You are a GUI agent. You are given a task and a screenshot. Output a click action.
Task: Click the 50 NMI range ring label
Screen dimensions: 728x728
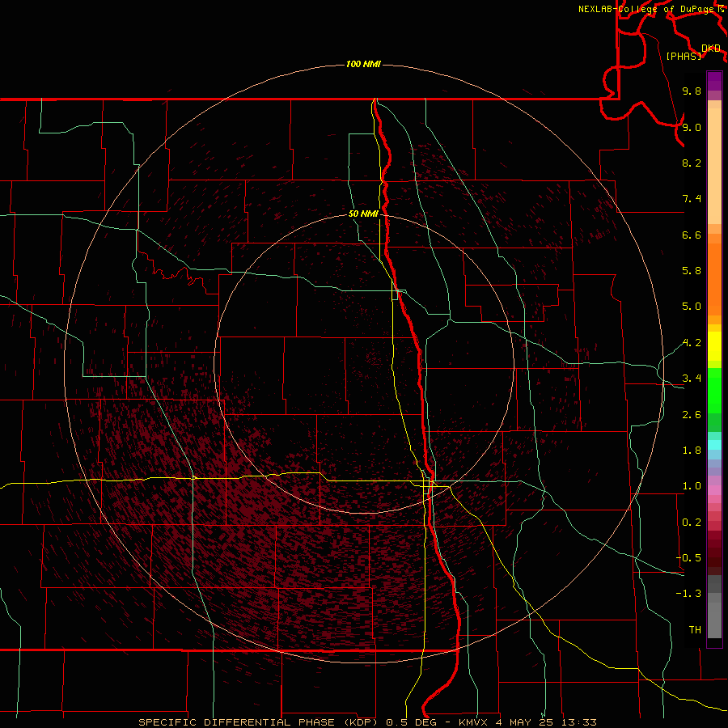pos(363,214)
